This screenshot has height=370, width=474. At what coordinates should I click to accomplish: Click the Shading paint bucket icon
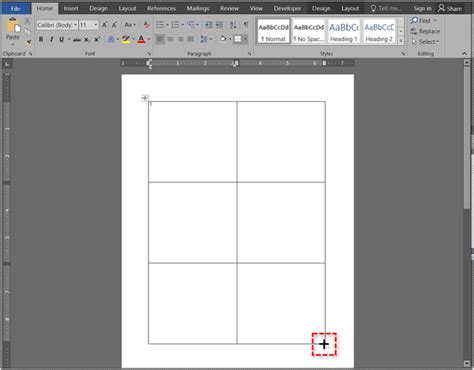point(223,39)
